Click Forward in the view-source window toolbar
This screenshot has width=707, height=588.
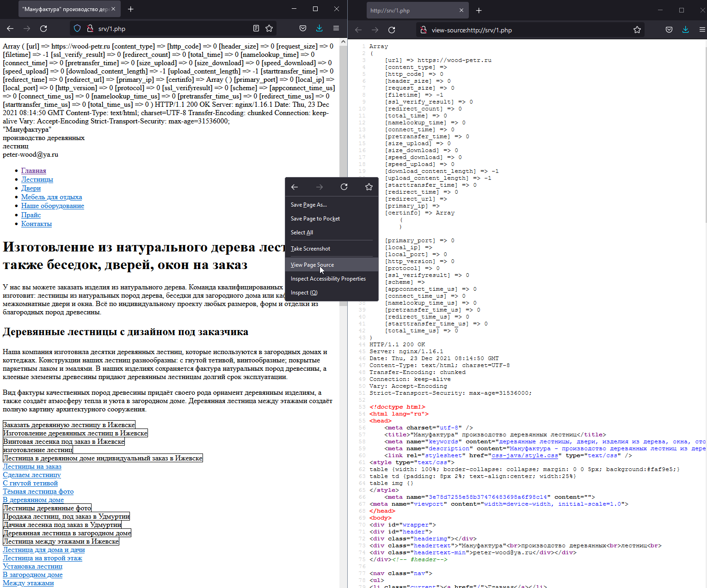tap(375, 30)
